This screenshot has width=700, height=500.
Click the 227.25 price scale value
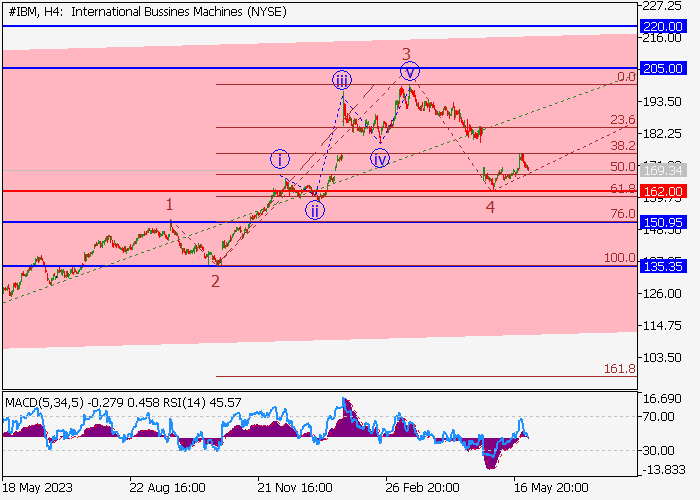(662, 6)
